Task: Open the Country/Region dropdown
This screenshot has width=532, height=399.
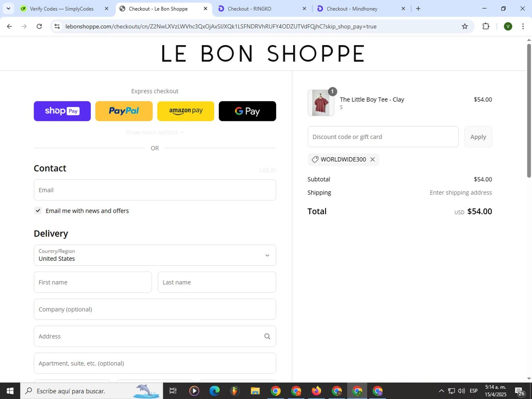Action: point(155,255)
